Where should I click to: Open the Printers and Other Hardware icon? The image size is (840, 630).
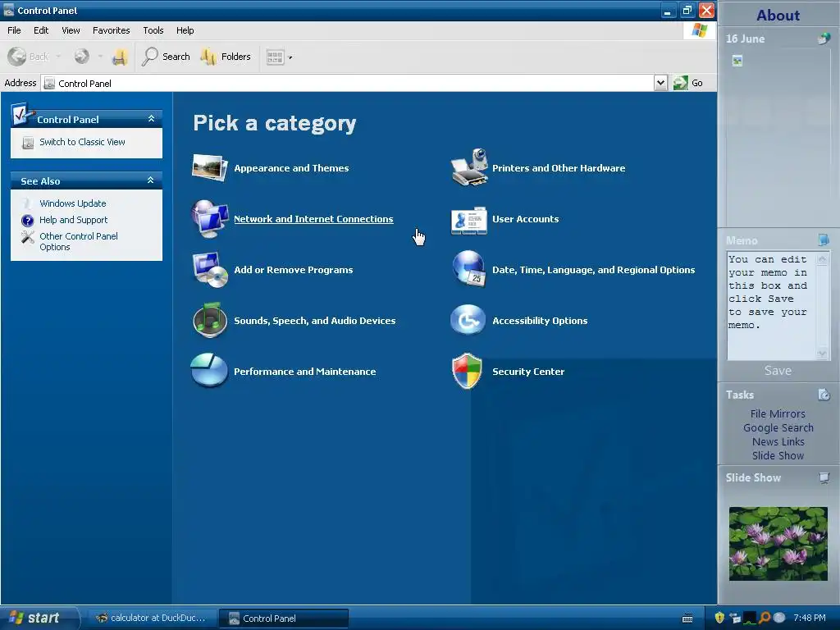coord(469,167)
